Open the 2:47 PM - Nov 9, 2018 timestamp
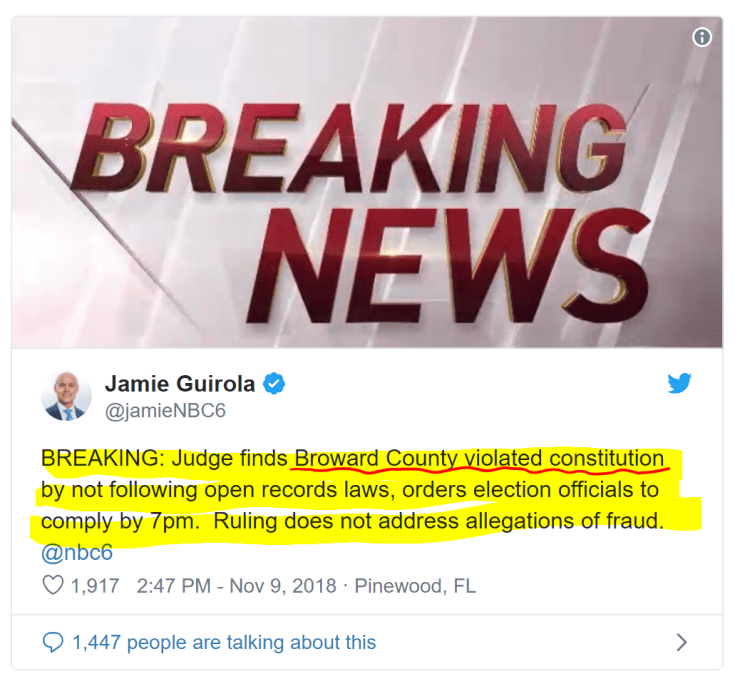The height and width of the screenshot is (674, 735). [x=236, y=586]
